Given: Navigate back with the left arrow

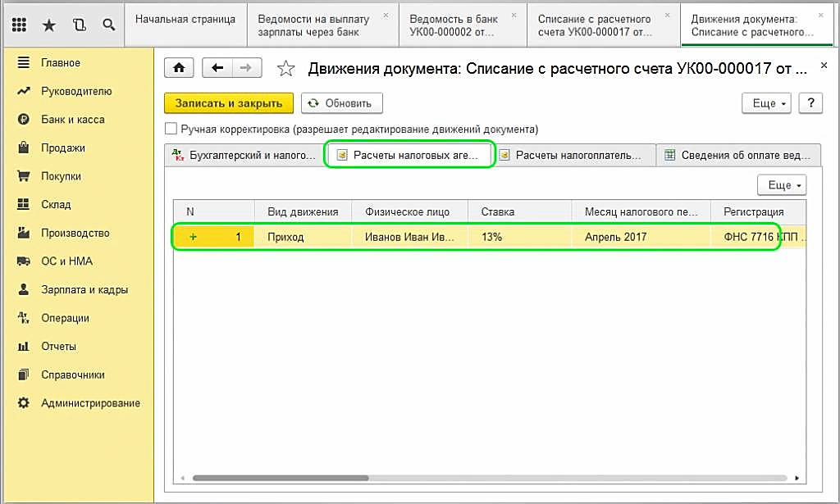Looking at the screenshot, I should (217, 68).
